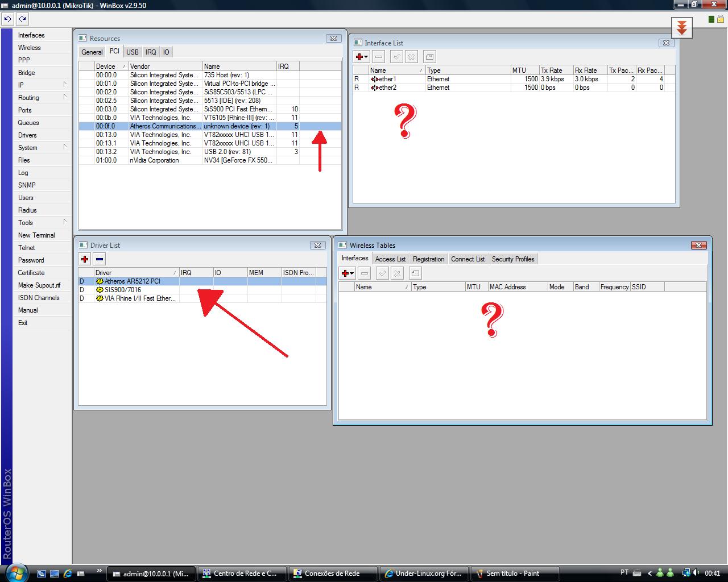Click the comment icon in Wireless Tables
Image resolution: width=728 pixels, height=582 pixels.
coord(415,273)
